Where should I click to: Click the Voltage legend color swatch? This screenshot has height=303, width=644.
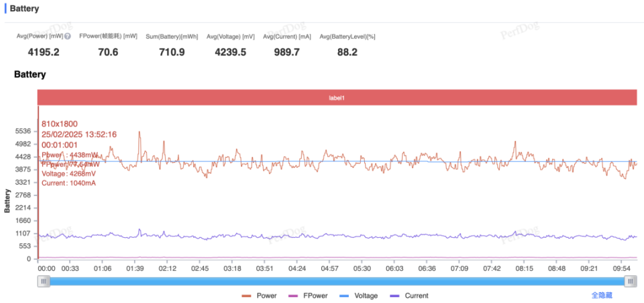pos(345,296)
